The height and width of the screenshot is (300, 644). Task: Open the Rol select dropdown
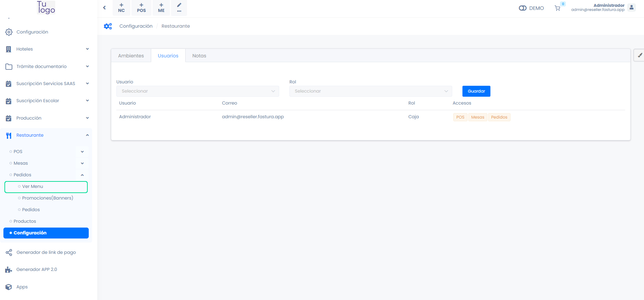coord(371,91)
